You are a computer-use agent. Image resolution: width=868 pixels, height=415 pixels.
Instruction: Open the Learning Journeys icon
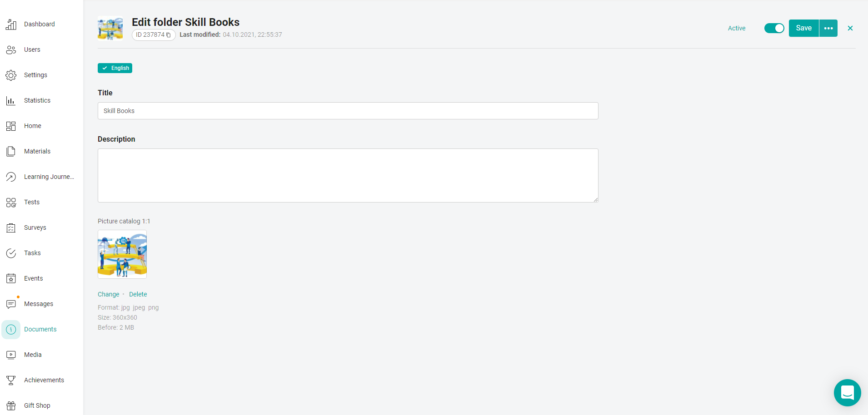click(x=11, y=177)
